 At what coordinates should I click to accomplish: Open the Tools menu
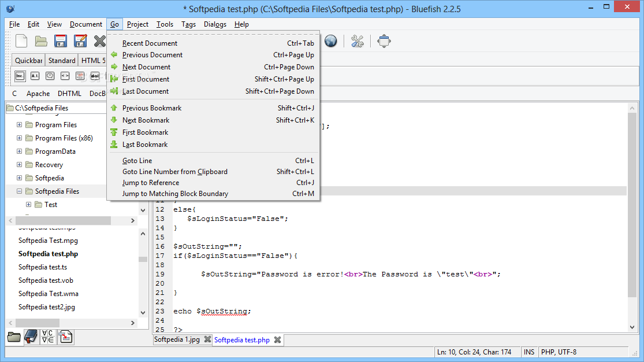coord(165,24)
